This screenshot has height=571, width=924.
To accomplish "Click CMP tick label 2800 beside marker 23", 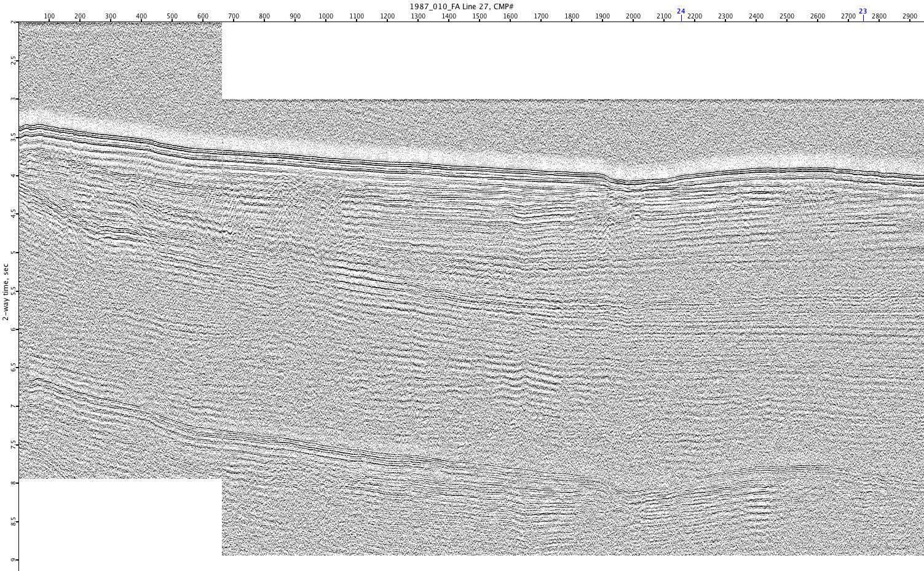I will click(x=879, y=17).
